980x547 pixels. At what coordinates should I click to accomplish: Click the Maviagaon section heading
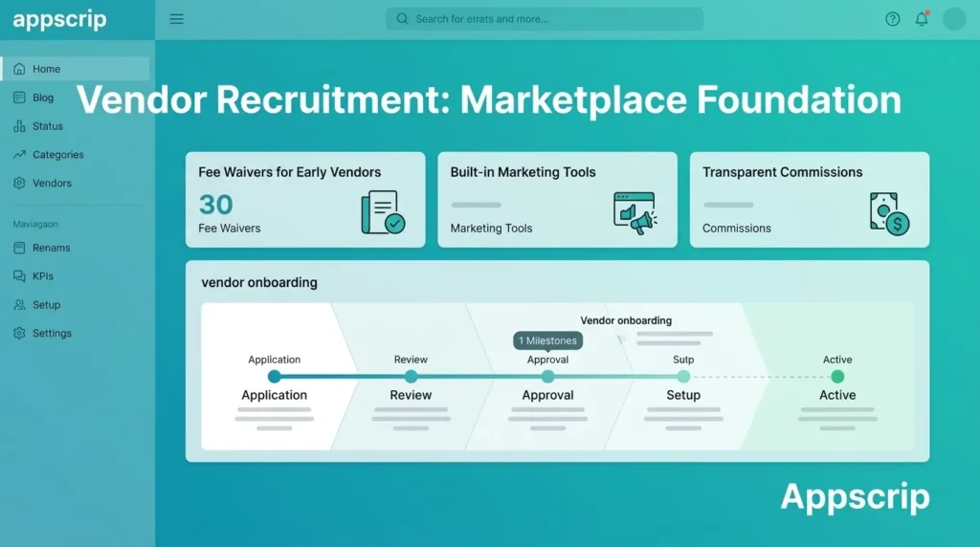[35, 224]
